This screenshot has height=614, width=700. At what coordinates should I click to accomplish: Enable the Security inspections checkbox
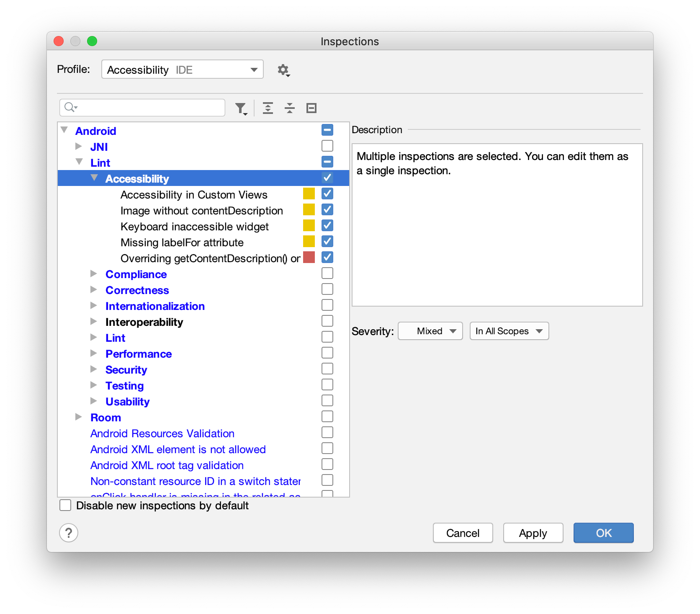click(327, 369)
